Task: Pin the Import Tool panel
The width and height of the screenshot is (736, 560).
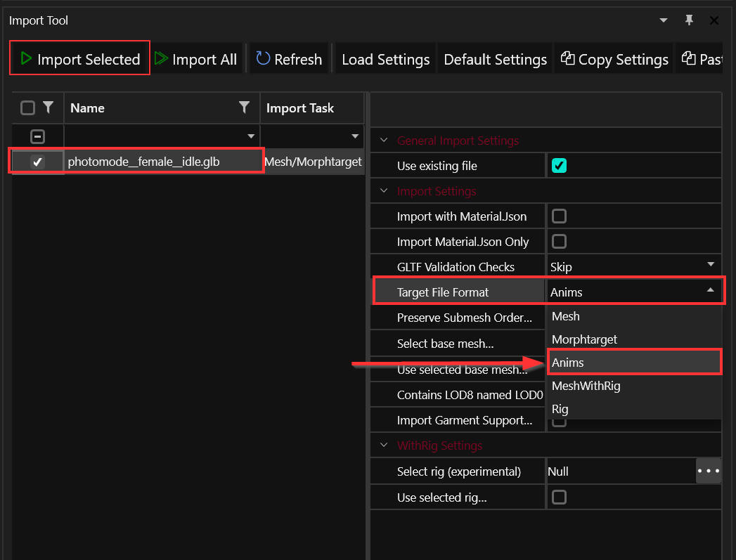Action: tap(689, 20)
